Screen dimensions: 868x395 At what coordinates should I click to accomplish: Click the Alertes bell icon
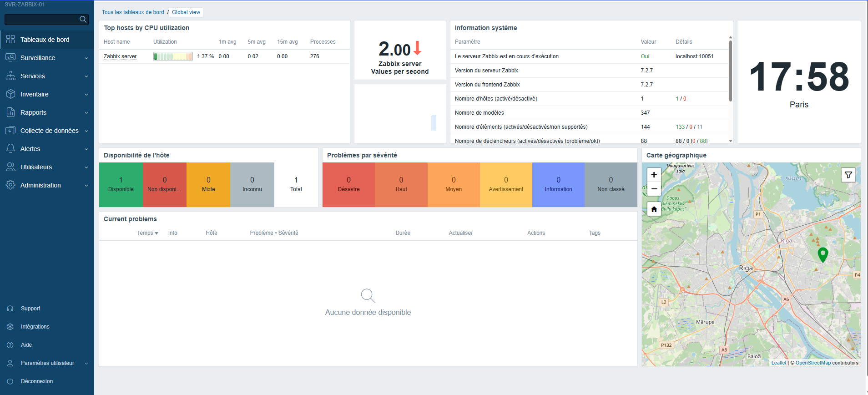(10, 149)
